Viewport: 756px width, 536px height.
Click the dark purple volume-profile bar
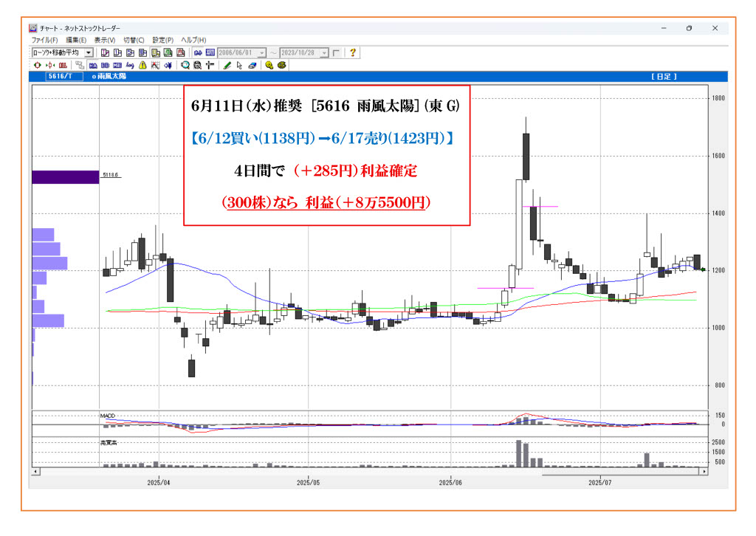tap(65, 177)
